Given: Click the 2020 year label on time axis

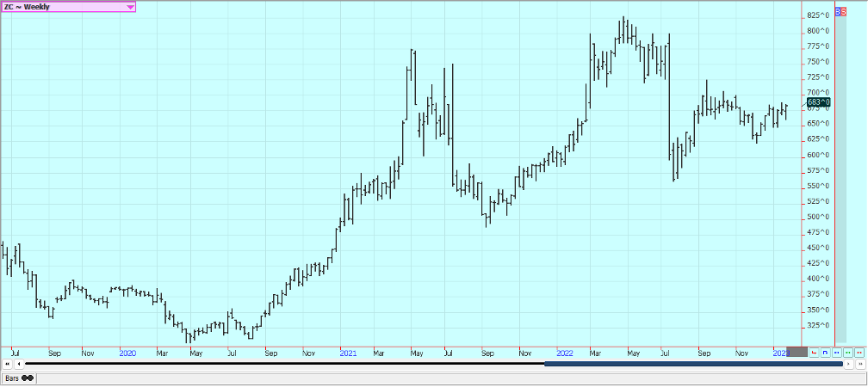Looking at the screenshot, I should tap(127, 353).
